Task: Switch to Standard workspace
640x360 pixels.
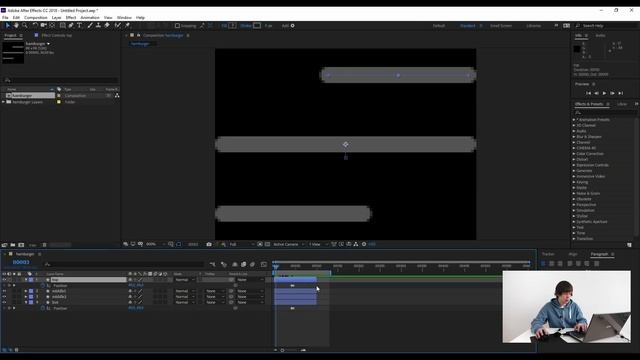Action: pos(467,26)
